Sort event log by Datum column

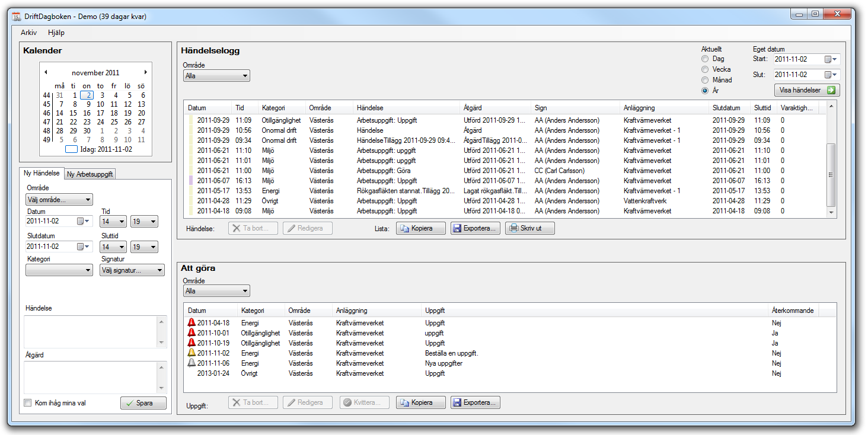[x=209, y=108]
